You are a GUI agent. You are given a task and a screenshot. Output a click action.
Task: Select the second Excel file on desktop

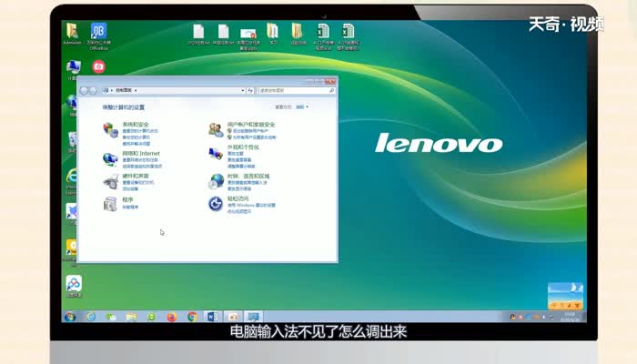coord(349,36)
